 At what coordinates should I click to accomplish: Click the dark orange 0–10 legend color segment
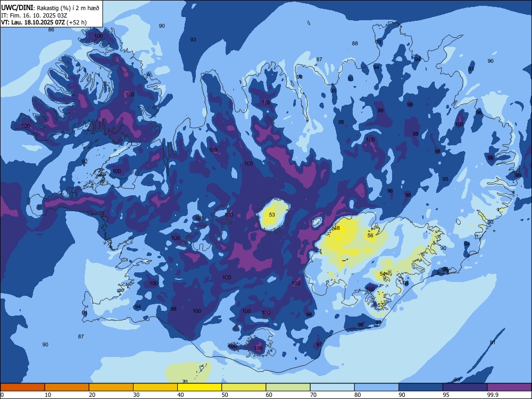click(22, 387)
